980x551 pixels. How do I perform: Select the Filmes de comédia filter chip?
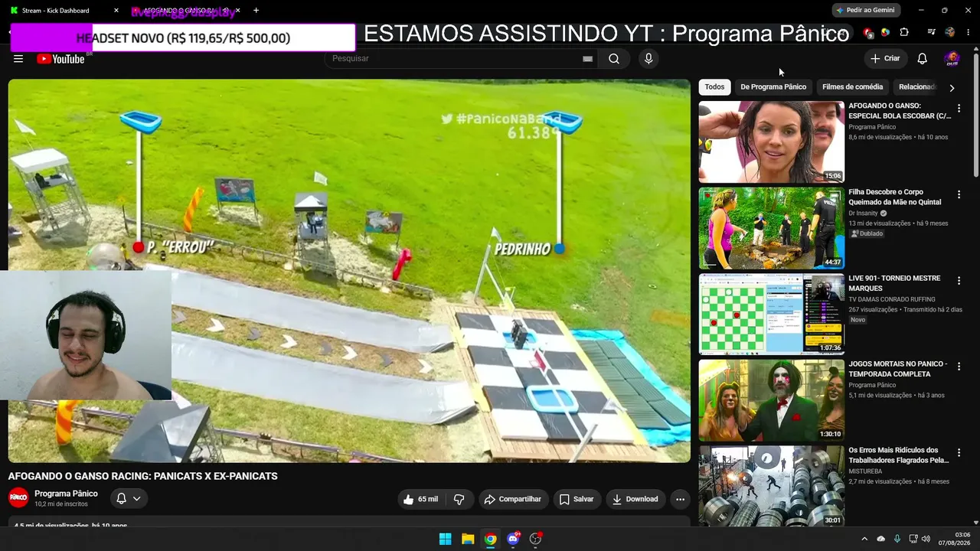(x=853, y=87)
